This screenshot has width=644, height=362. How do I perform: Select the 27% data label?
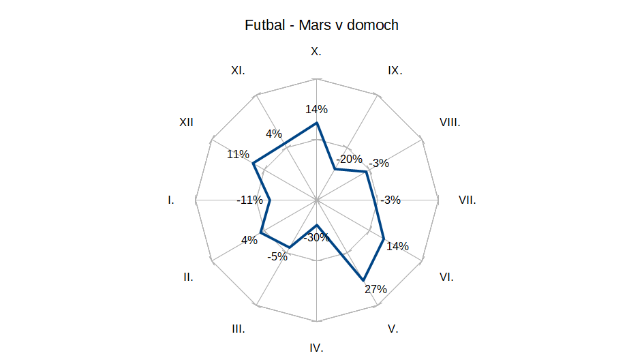tap(375, 289)
